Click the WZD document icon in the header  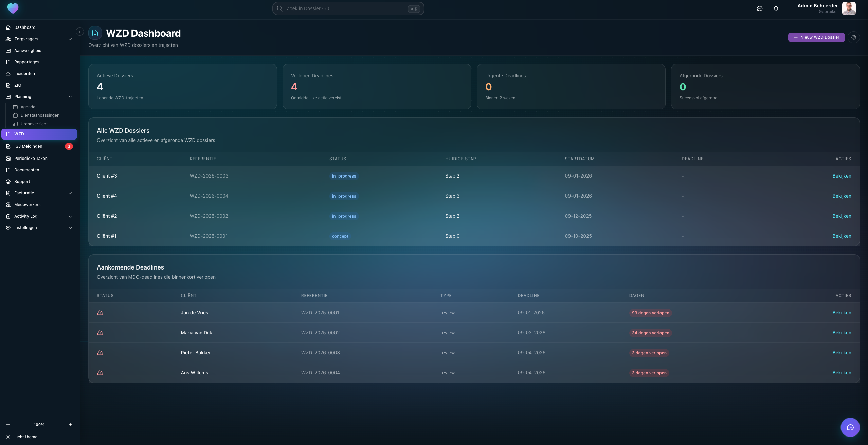95,32
